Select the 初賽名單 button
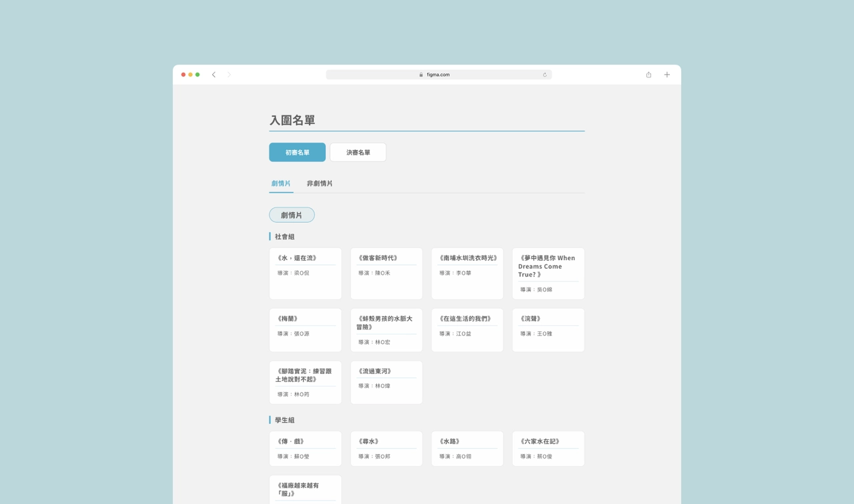Screen dimensions: 854x504 pyautogui.click(x=298, y=152)
